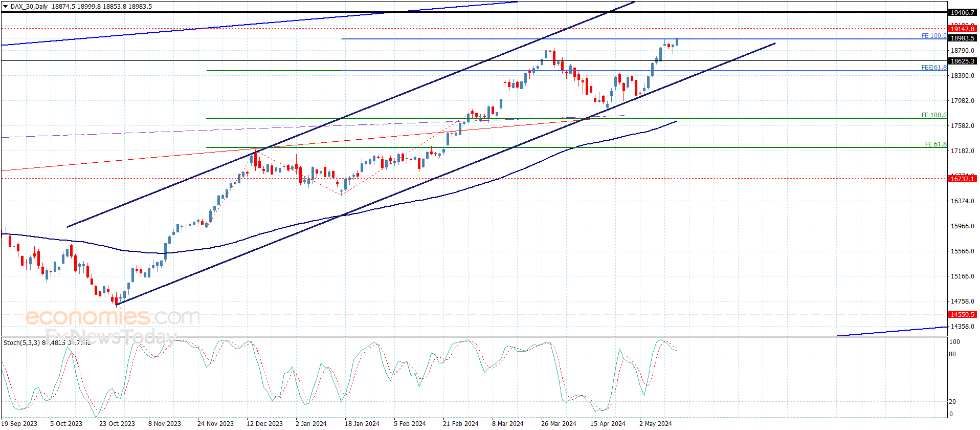Image resolution: width=980 pixels, height=430 pixels.
Task: Click the 14358.0 axis price value
Action: [x=962, y=327]
